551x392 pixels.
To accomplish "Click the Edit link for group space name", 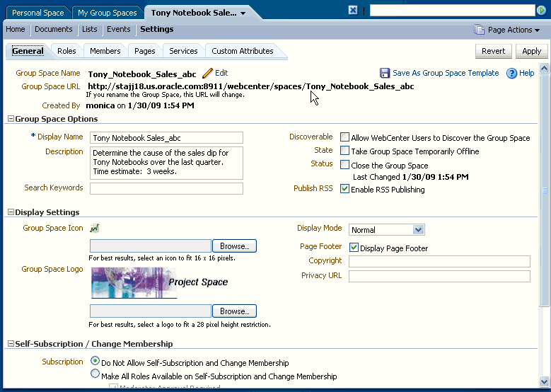I will pos(221,73).
